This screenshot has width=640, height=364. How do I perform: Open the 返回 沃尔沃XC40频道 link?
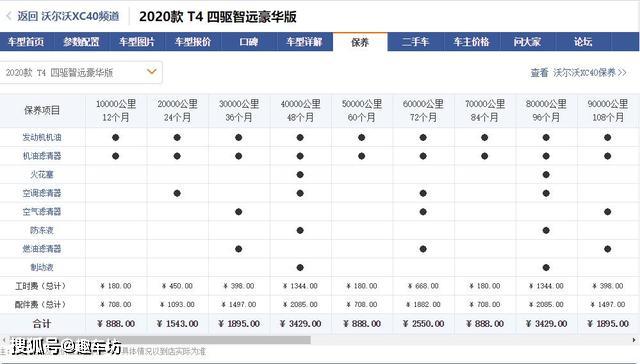coord(68,16)
